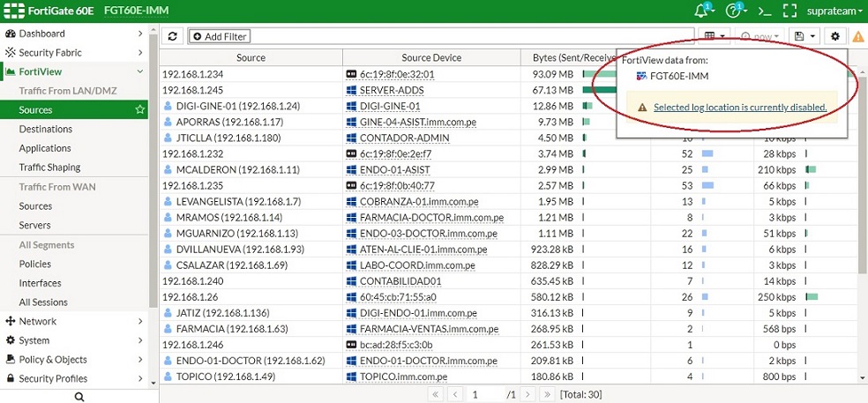This screenshot has height=403, width=868.
Task: Expand the Dashboard menu
Action: [74, 34]
